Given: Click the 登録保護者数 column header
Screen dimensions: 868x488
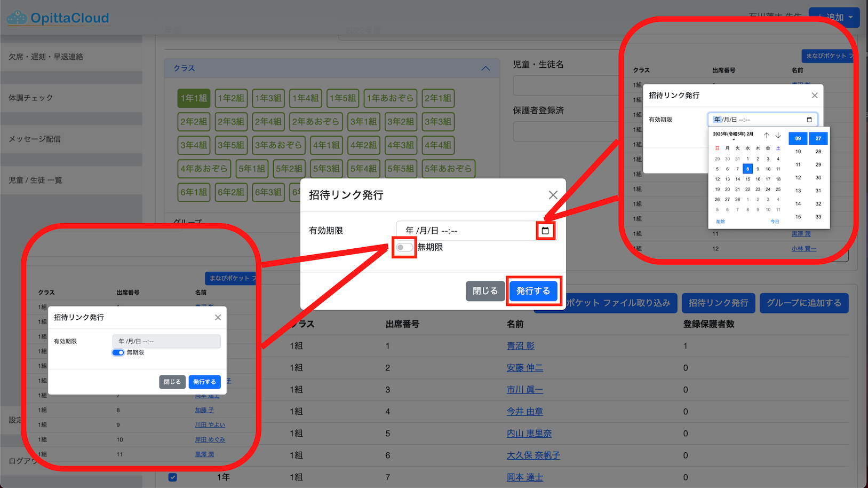Looking at the screenshot, I should [709, 324].
